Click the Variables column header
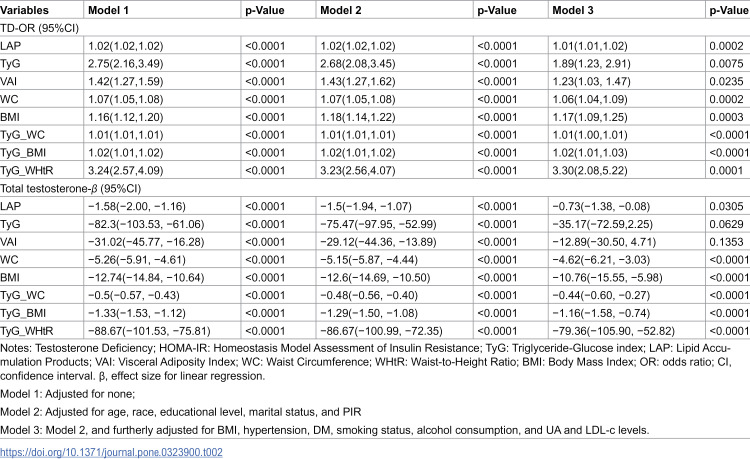This screenshot has height=459, width=750. (24, 10)
